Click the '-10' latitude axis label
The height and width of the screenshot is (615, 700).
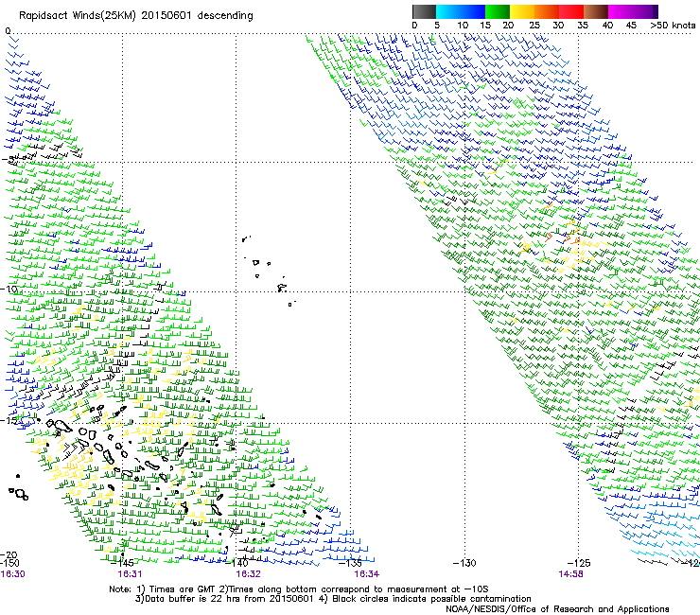pyautogui.click(x=9, y=289)
